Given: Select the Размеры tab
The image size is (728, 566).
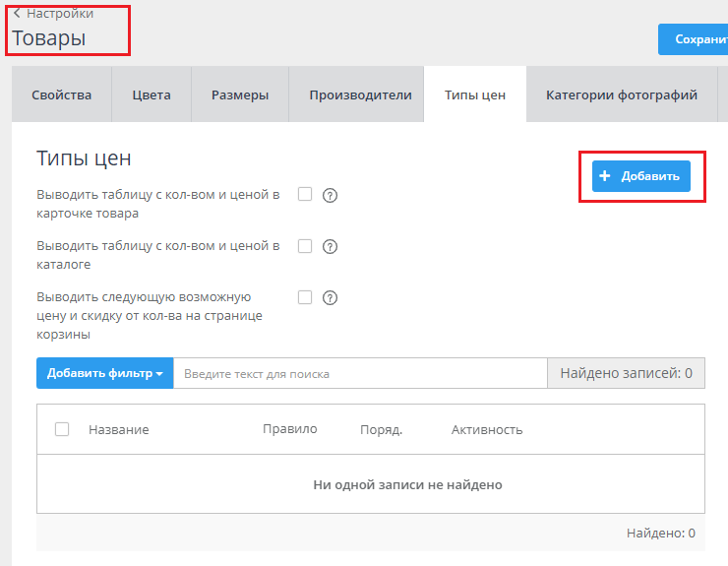Looking at the screenshot, I should coord(240,95).
